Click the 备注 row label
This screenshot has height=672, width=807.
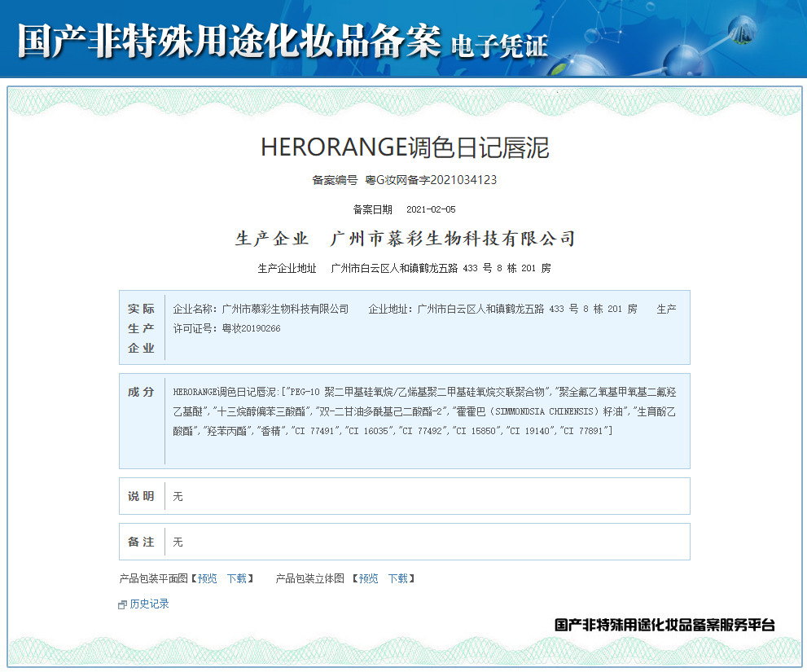click(x=141, y=542)
